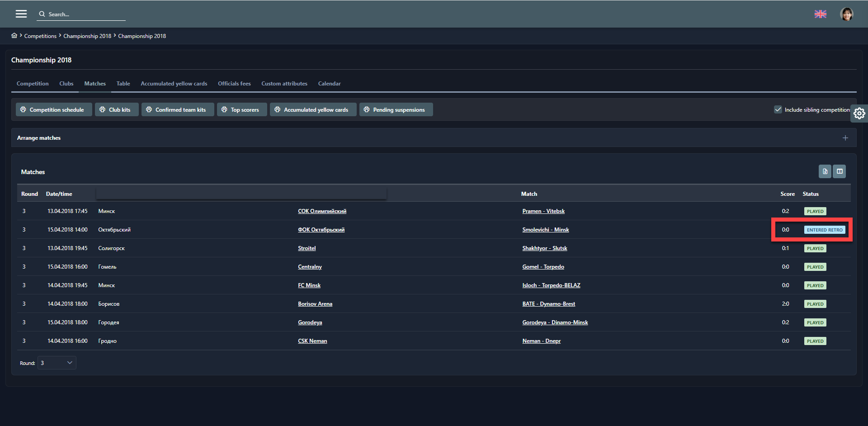Expand the Arrange matches panel
Viewport: 868px width, 426px height.
tap(845, 138)
